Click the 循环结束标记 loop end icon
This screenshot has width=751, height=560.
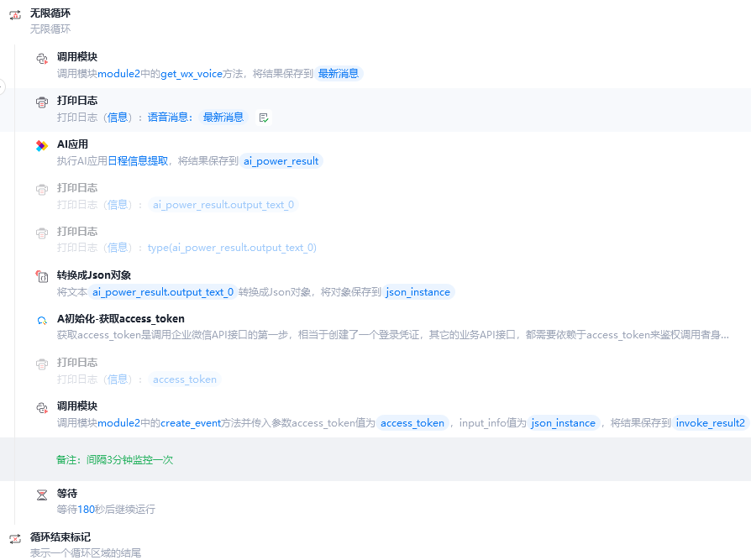coord(15,539)
